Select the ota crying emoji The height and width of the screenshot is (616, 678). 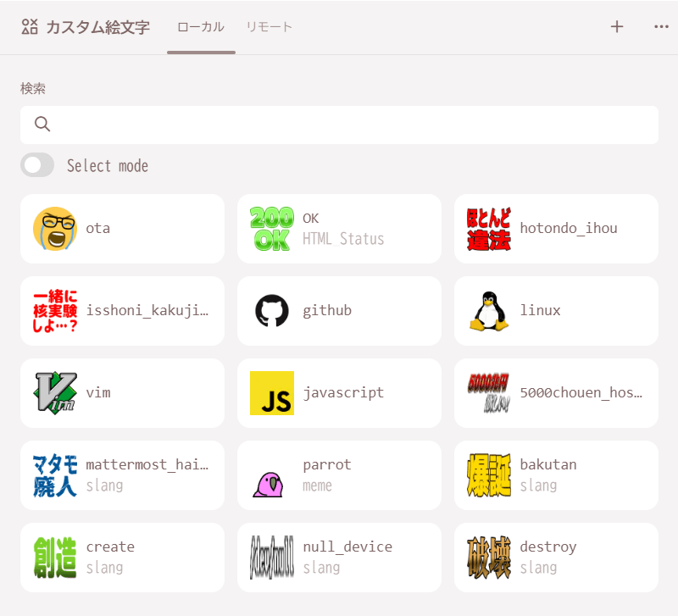click(122, 229)
